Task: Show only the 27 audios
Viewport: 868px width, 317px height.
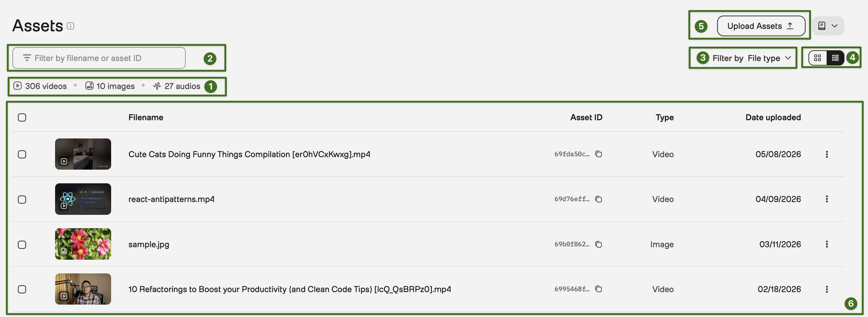Action: pos(176,86)
